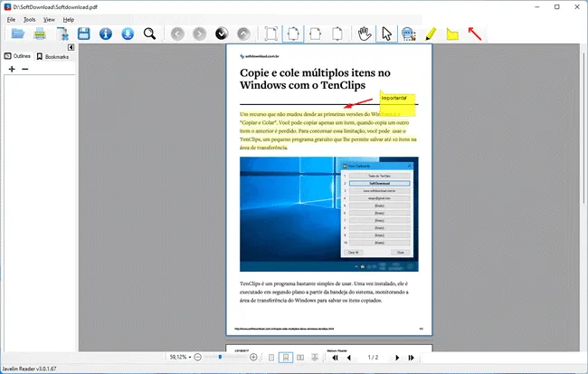Image resolution: width=588 pixels, height=374 pixels.
Task: Click the yellow 'Importante' sticky note
Action: tap(397, 103)
